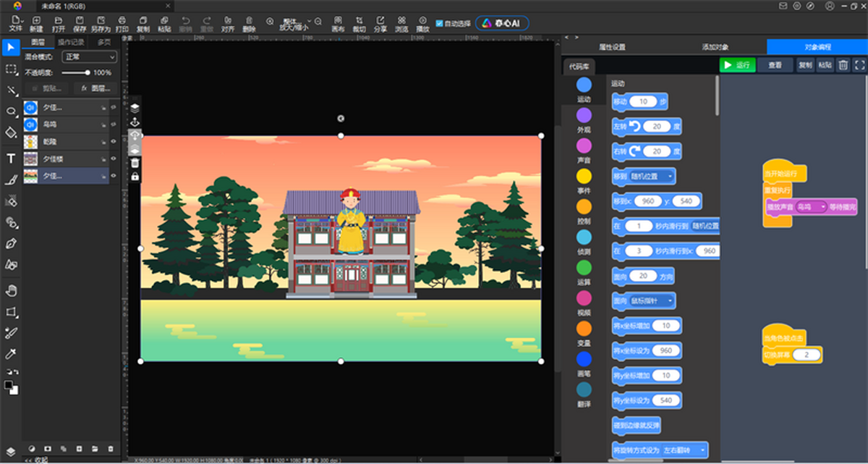
Task: Toggle visibility of the 夕佳楼 layer
Action: point(114,159)
